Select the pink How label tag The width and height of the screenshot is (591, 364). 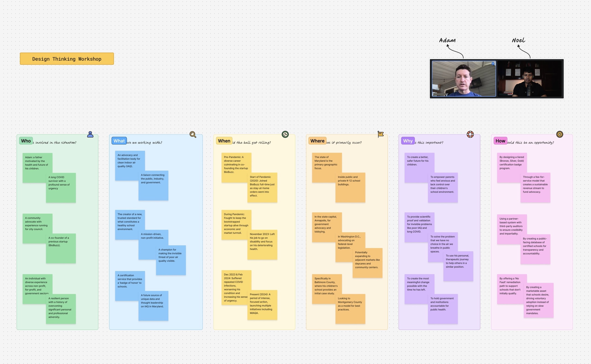point(500,141)
